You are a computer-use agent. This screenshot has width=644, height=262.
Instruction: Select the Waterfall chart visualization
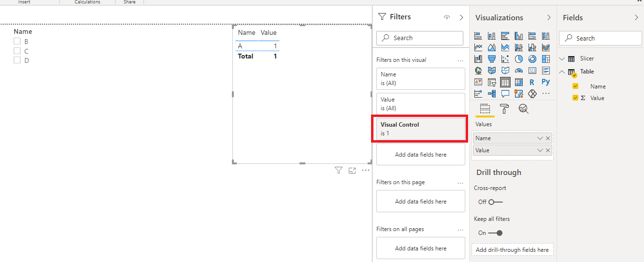point(478,59)
